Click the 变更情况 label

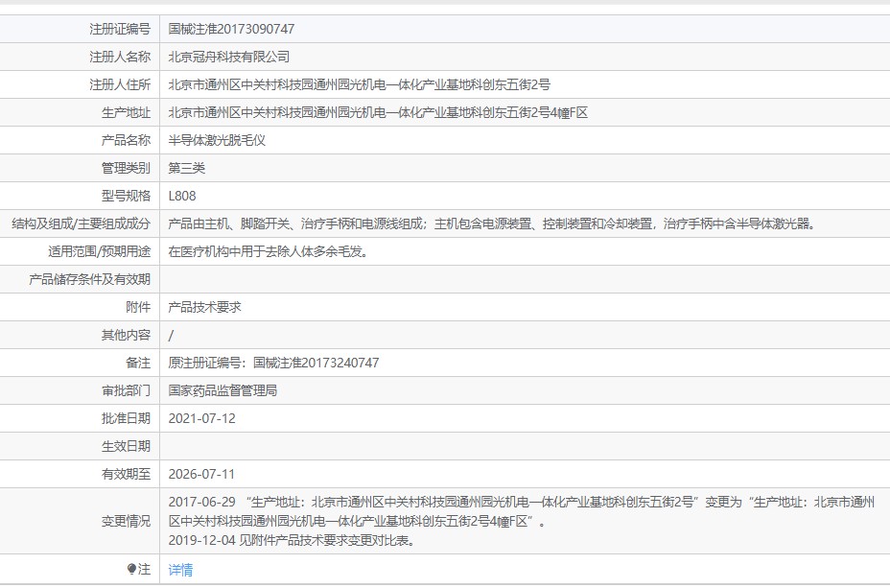click(126, 521)
